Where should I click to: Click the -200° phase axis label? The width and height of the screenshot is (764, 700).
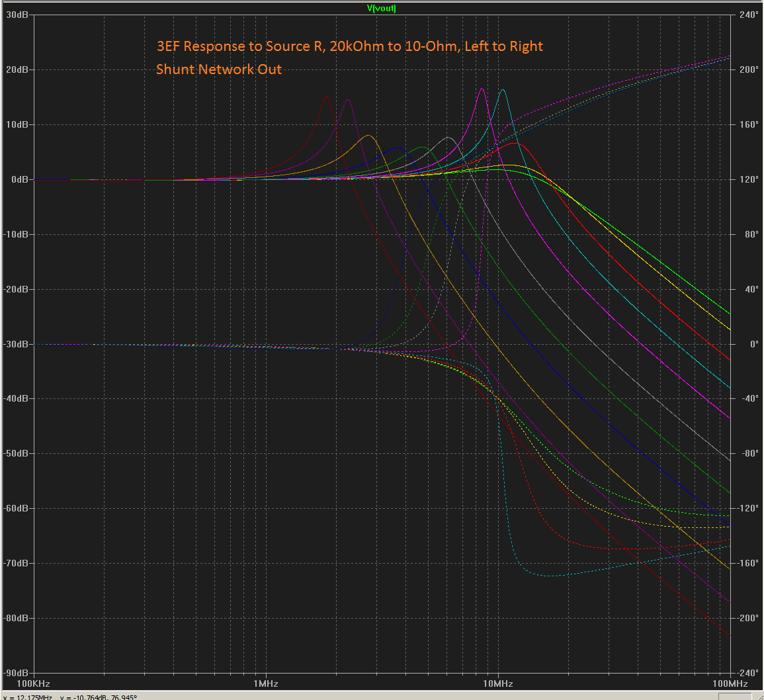pos(747,618)
